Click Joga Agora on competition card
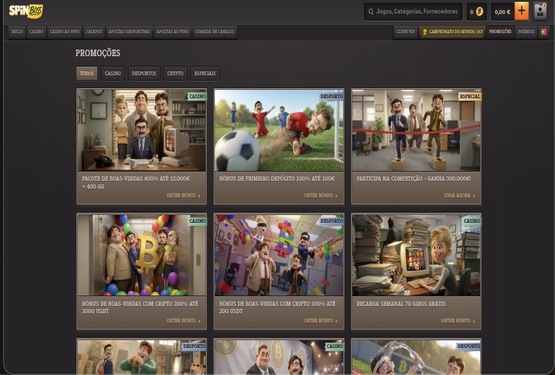Image resolution: width=555 pixels, height=375 pixels. [459, 195]
